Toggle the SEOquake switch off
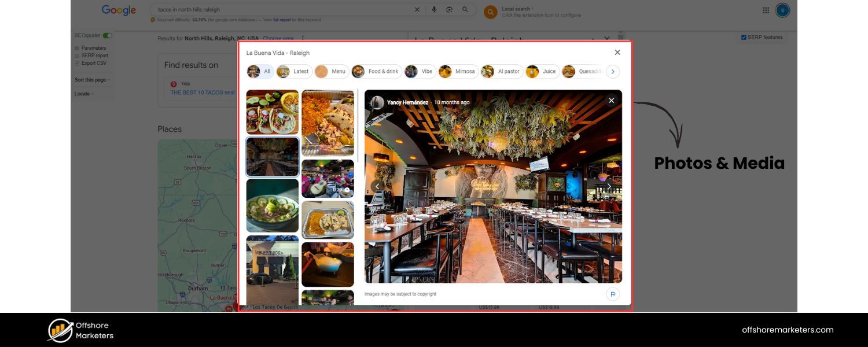The width and height of the screenshot is (868, 347). pyautogui.click(x=108, y=36)
